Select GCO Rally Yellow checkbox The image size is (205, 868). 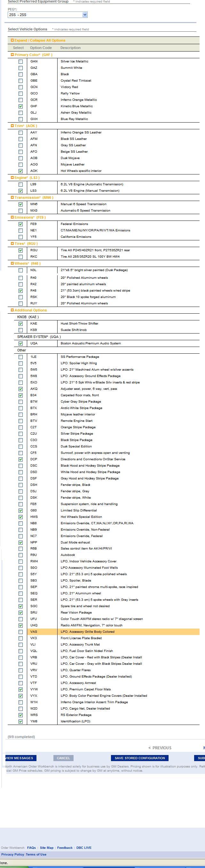20,93
